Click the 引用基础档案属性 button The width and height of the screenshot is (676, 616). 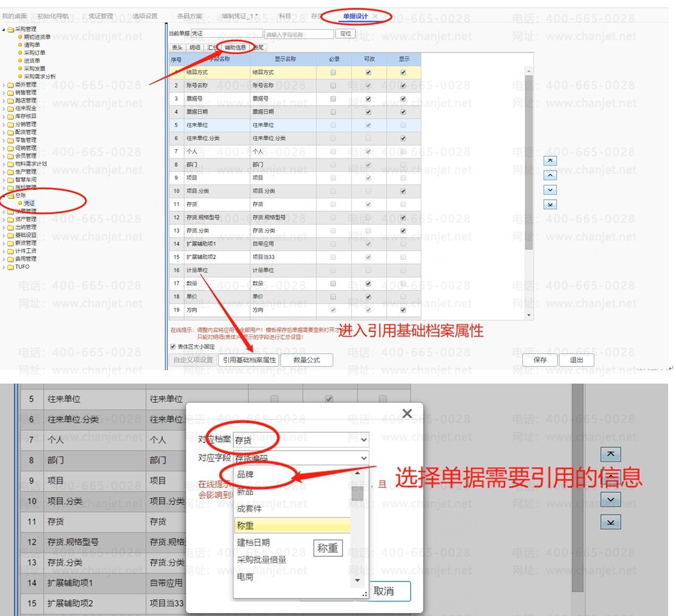[249, 360]
